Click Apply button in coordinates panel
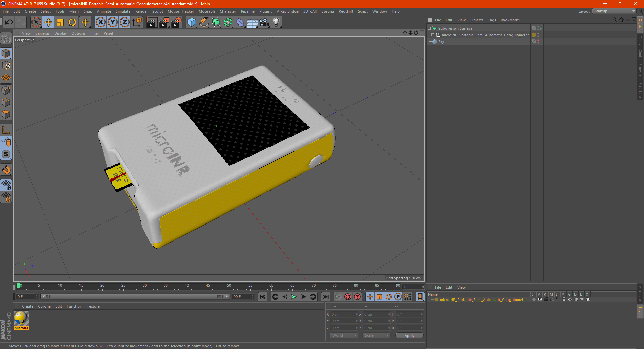Viewport: 644px width, 349px height. point(409,336)
